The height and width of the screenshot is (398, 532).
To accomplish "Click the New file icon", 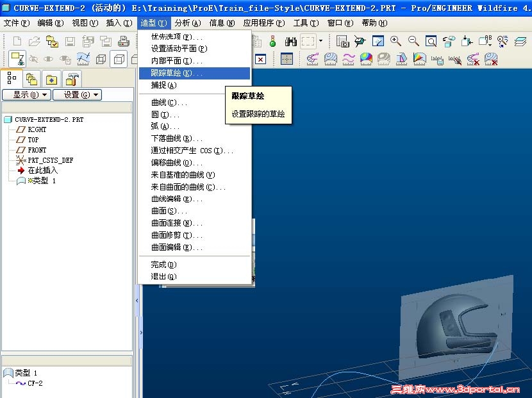I will [17, 42].
